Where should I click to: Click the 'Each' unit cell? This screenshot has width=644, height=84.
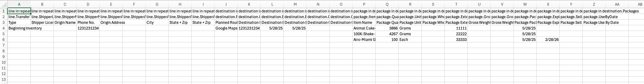coord(410,40)
